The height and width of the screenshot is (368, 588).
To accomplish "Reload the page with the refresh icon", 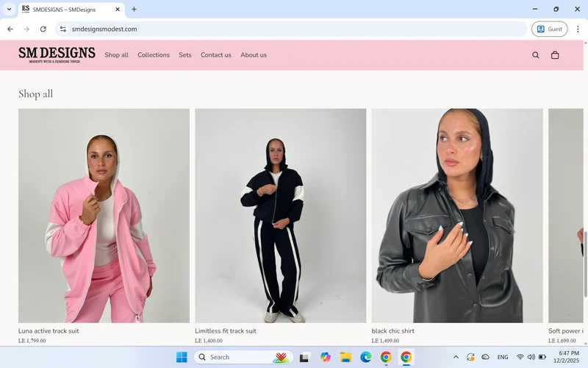I will pyautogui.click(x=43, y=29).
